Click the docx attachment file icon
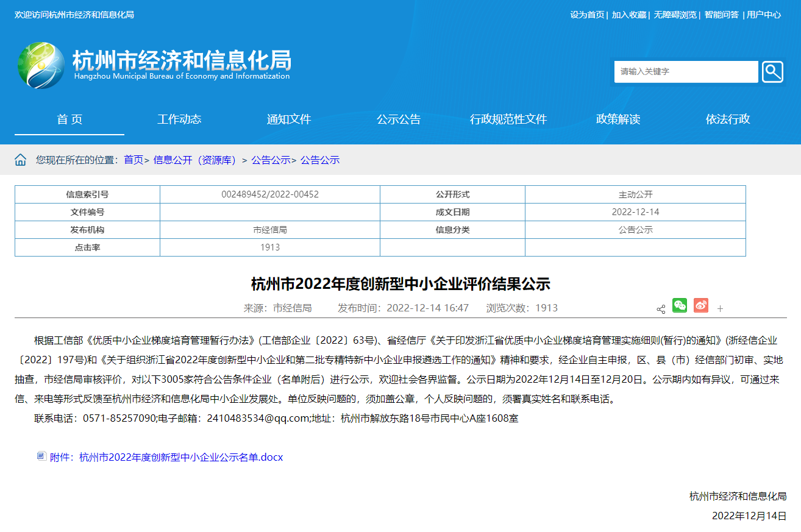The width and height of the screenshot is (801, 532). click(41, 456)
